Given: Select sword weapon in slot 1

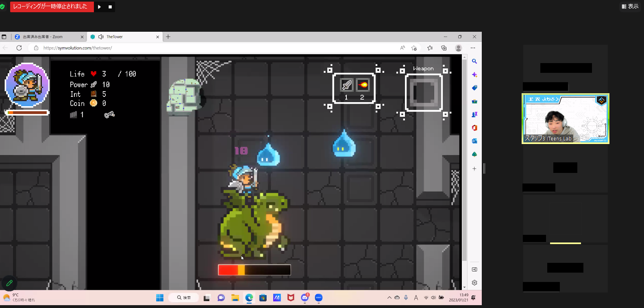Looking at the screenshot, I should pos(347,85).
